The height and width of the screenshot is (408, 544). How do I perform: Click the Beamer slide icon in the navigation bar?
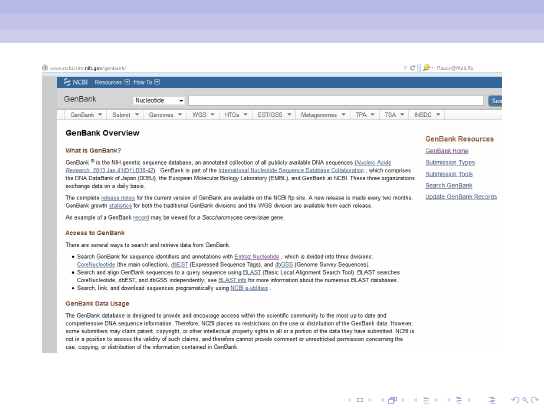[x=360, y=400]
